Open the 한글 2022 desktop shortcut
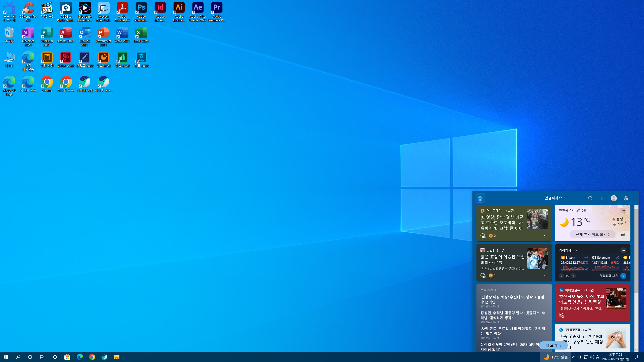The width and height of the screenshot is (644, 362). pyautogui.click(x=141, y=60)
